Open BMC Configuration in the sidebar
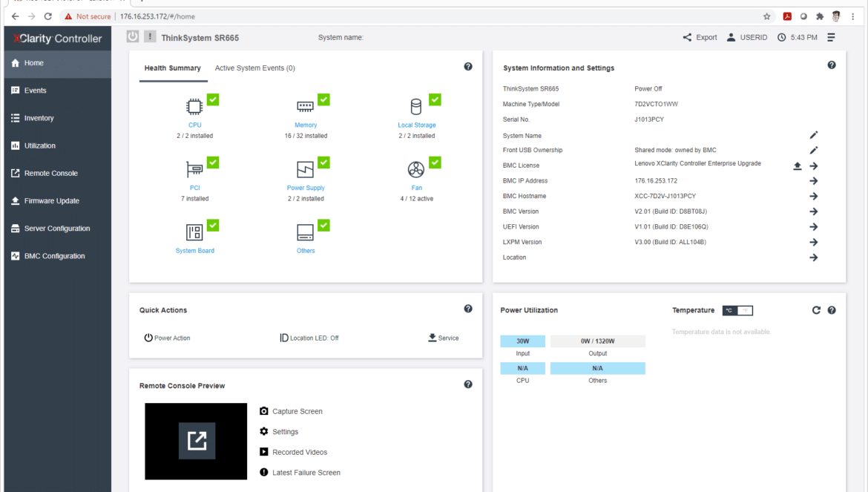 58,256
